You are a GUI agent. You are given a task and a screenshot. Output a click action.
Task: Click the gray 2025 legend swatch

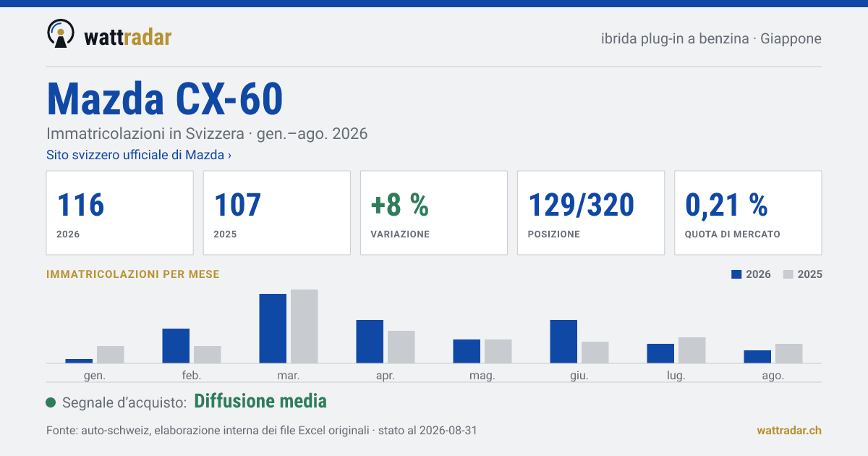coord(788,274)
